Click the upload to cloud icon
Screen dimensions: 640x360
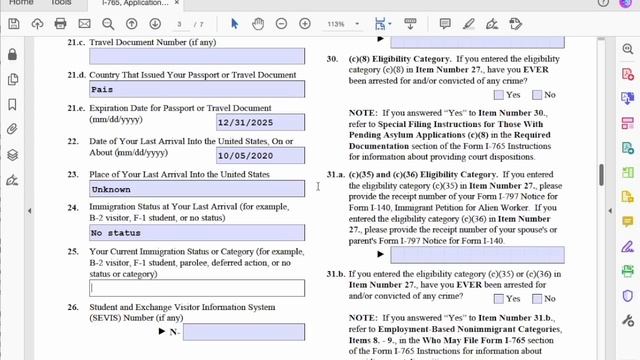[x=37, y=24]
